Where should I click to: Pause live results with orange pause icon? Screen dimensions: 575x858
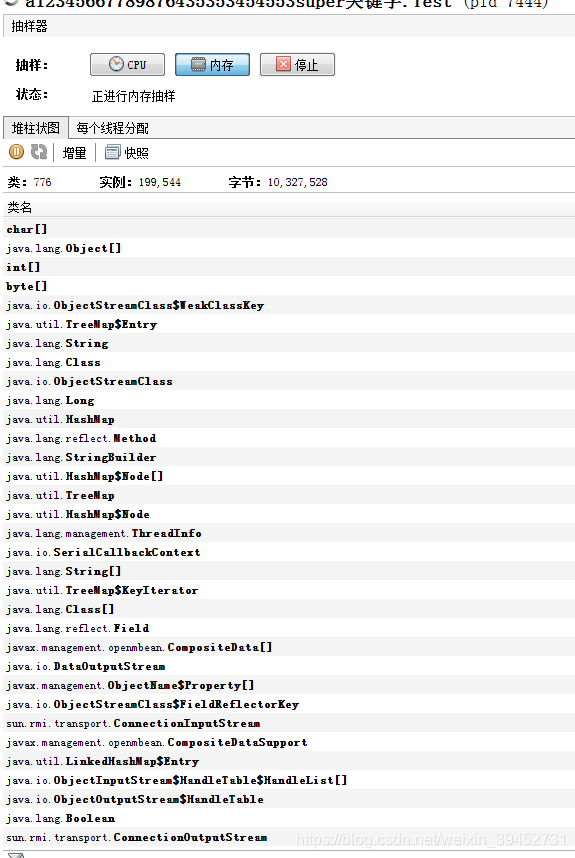click(17, 152)
